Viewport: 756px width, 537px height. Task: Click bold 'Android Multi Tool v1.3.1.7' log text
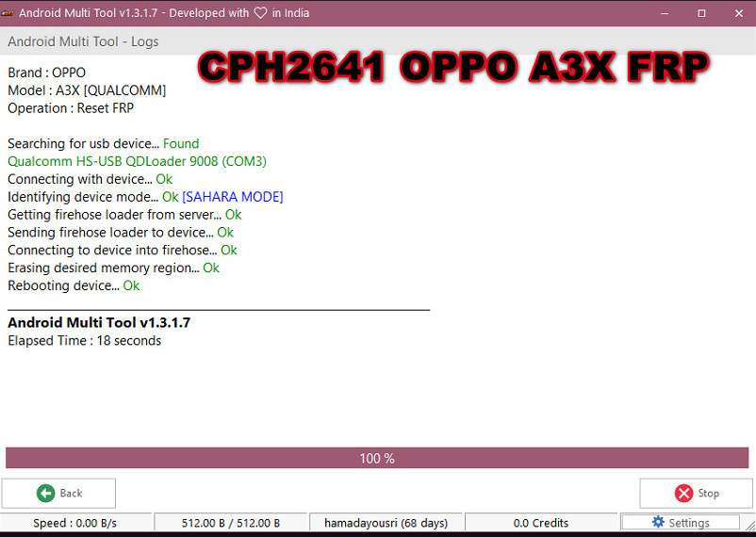pos(99,322)
